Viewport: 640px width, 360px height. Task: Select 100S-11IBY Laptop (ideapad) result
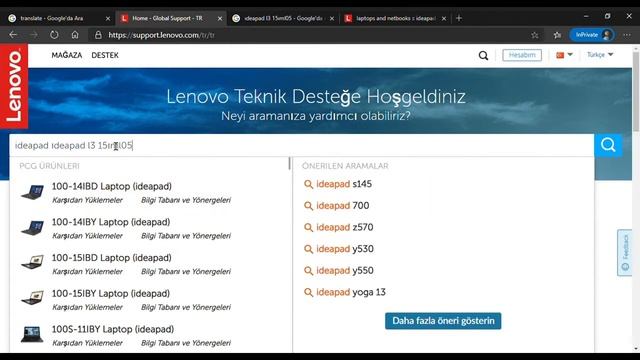coord(113,329)
